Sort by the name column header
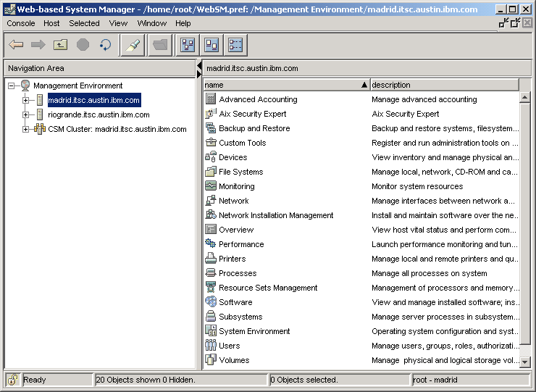The height and width of the screenshot is (392, 536). [x=286, y=85]
